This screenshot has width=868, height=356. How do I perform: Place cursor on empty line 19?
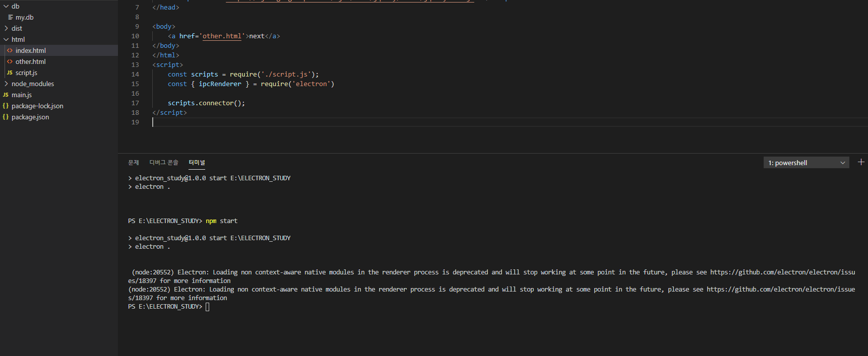(509, 122)
